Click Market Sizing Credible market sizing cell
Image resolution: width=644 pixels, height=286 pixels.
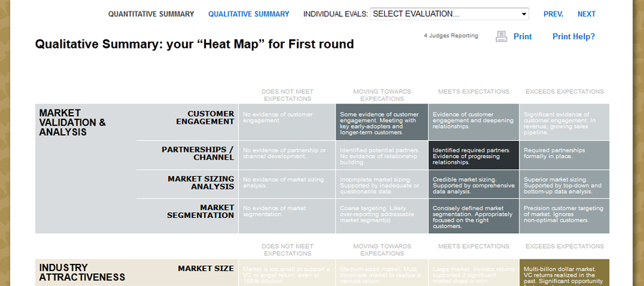474,184
